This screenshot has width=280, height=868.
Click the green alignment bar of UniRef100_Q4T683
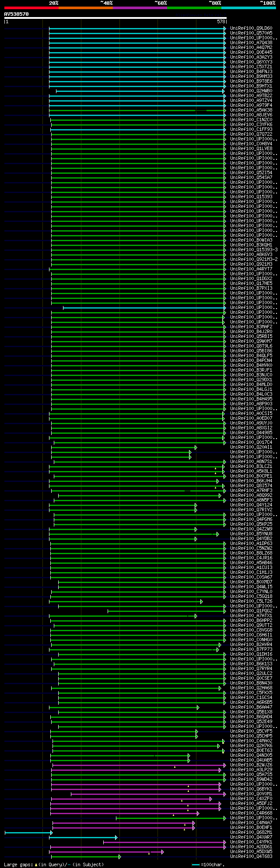coord(86,857)
